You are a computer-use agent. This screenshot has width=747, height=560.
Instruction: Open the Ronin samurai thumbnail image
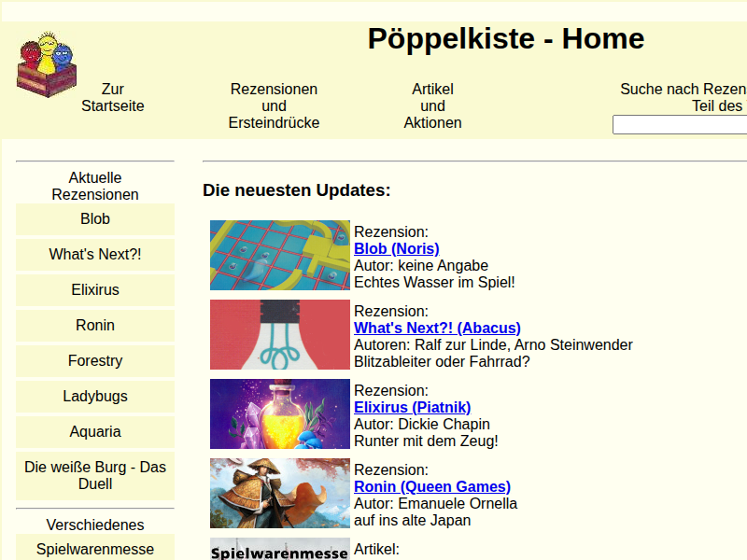click(279, 493)
